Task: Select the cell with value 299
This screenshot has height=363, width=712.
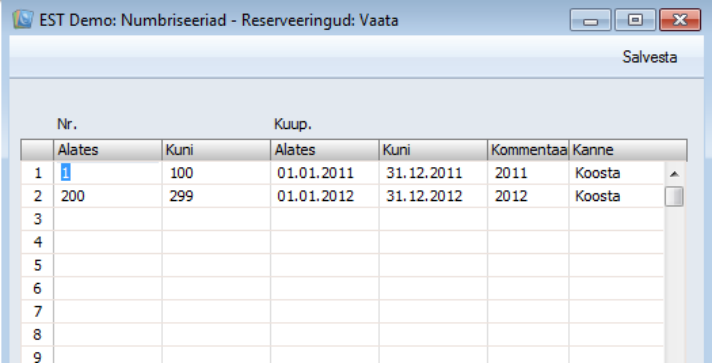Action: [216, 196]
